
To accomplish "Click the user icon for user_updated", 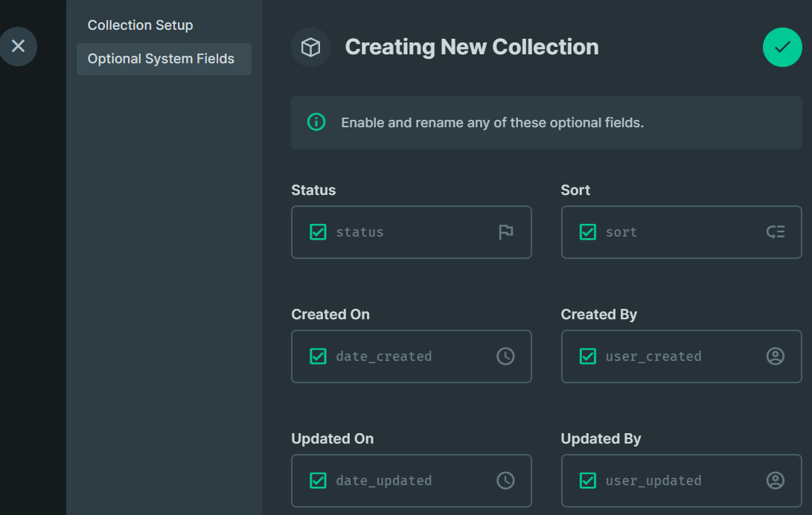I will [x=776, y=481].
